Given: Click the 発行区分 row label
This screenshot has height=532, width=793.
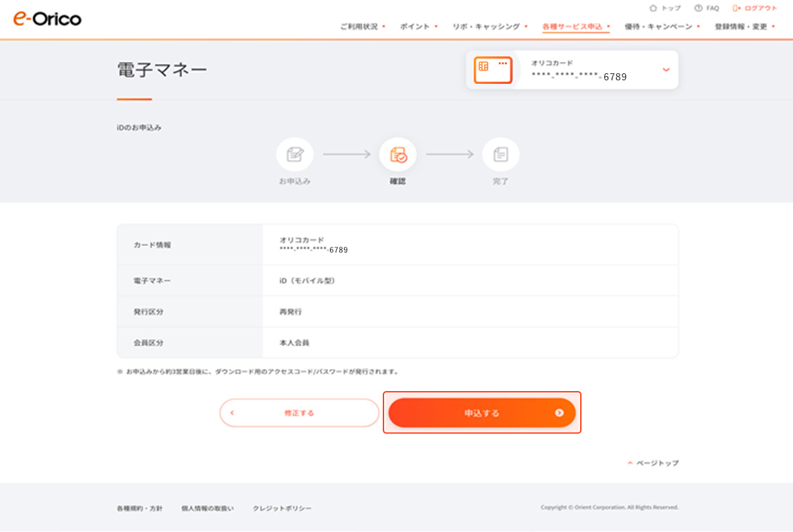Looking at the screenshot, I should (x=149, y=312).
